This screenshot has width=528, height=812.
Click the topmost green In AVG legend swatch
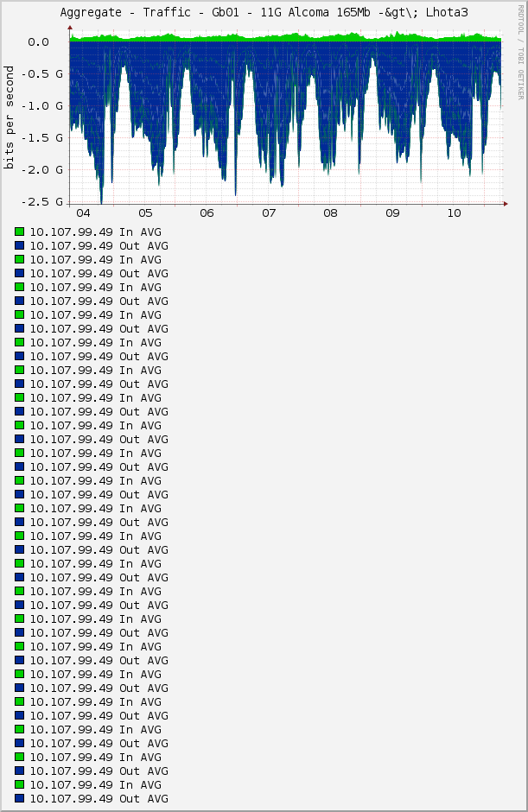[20, 232]
